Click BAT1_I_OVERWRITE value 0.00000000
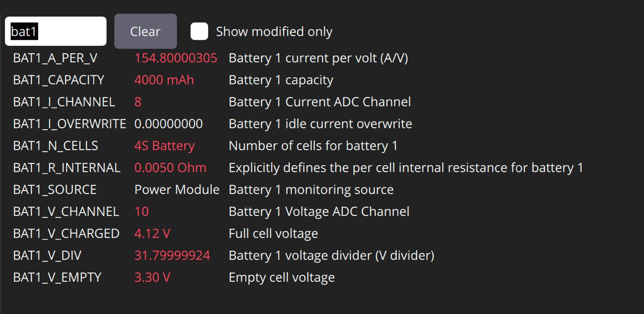Screen dimensions: 644x314 click(x=169, y=124)
